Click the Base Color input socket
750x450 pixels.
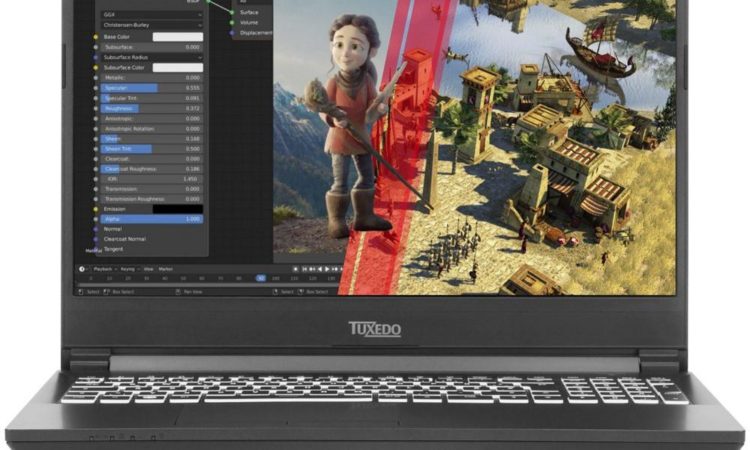tap(96, 37)
